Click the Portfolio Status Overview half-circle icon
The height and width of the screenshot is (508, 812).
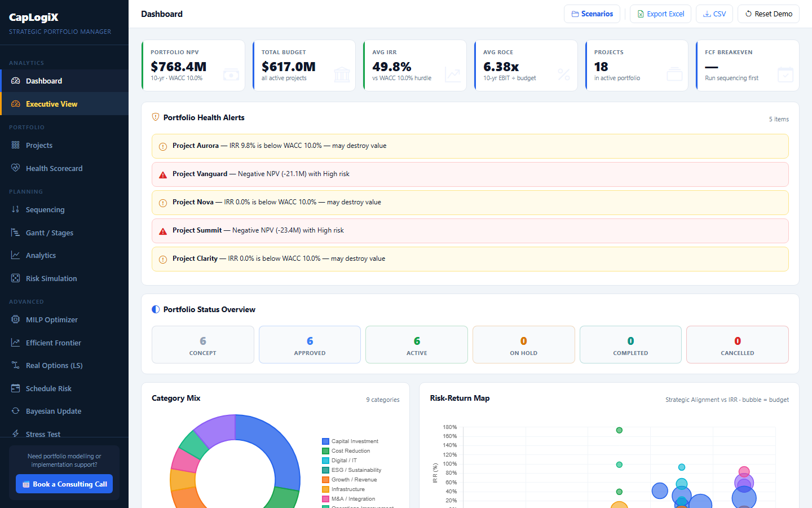click(x=156, y=309)
